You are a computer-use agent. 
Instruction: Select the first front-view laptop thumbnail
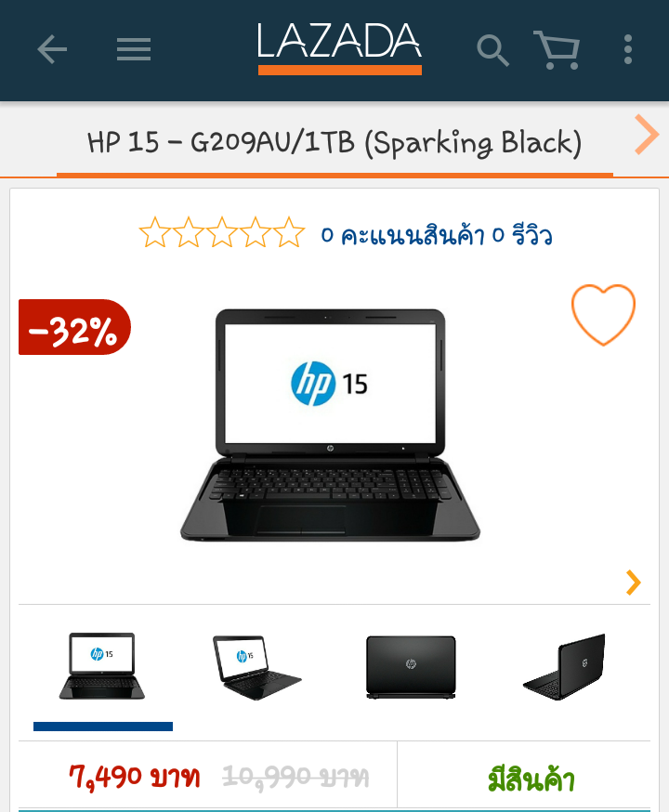pyautogui.click(x=102, y=666)
